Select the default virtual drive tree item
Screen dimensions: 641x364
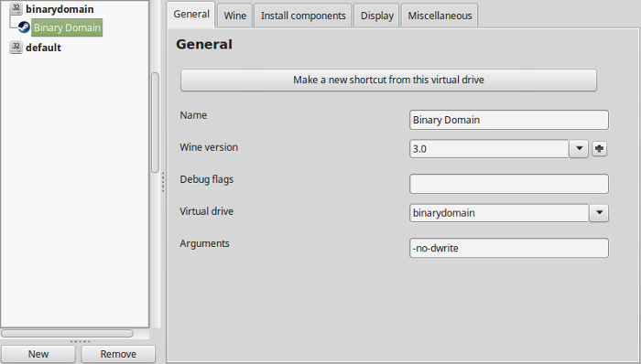point(43,48)
